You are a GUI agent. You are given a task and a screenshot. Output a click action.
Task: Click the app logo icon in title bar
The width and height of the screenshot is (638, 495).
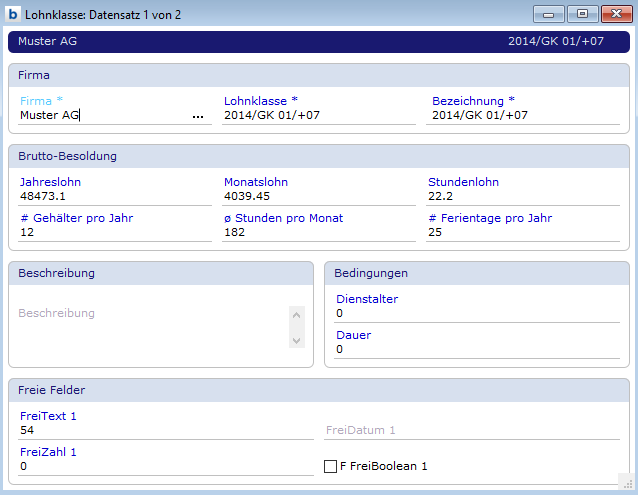point(13,14)
